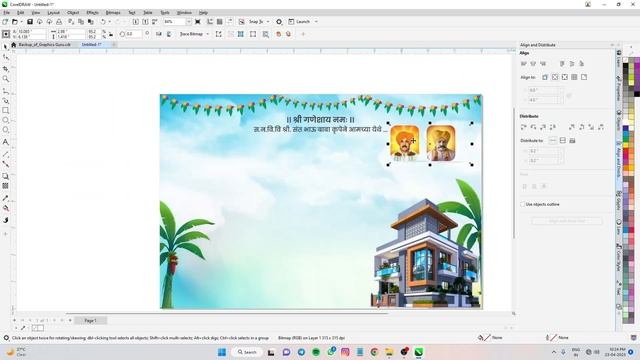Select the Connector tool
This screenshot has width=640, height=360.
(x=6, y=164)
